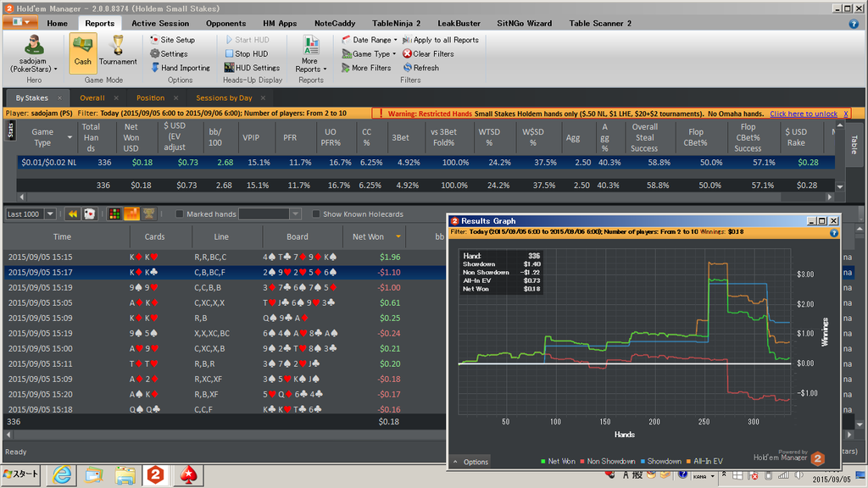Open the KANA input mode dropdown

(712, 476)
